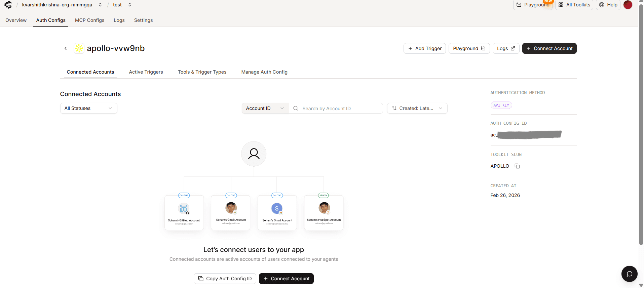Screen dimensions: 644x288
Task: Open Playground beside Add Trigger
Action: 469,48
